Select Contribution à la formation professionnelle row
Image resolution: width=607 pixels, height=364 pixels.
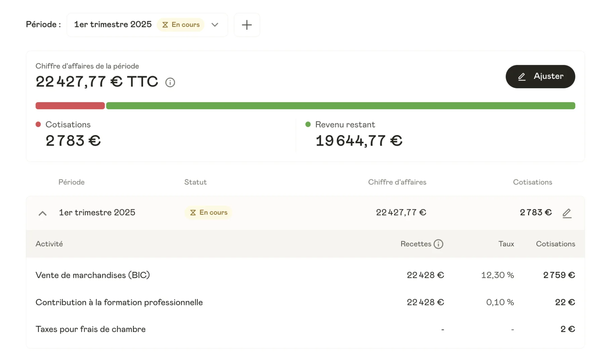point(119,302)
